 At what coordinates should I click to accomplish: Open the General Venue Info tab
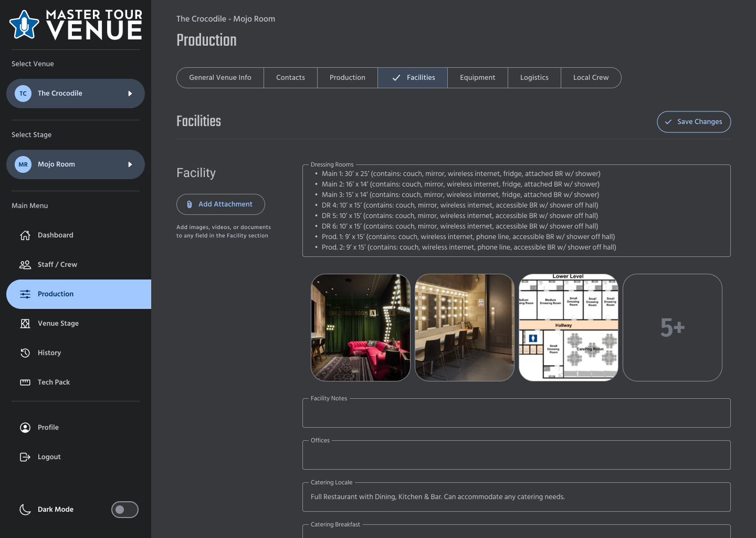(220, 78)
